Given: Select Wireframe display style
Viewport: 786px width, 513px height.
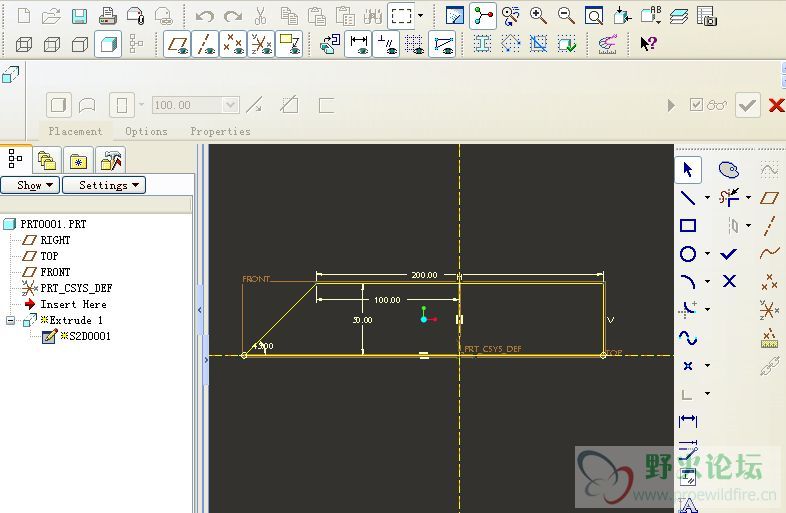Looking at the screenshot, I should pos(24,45).
